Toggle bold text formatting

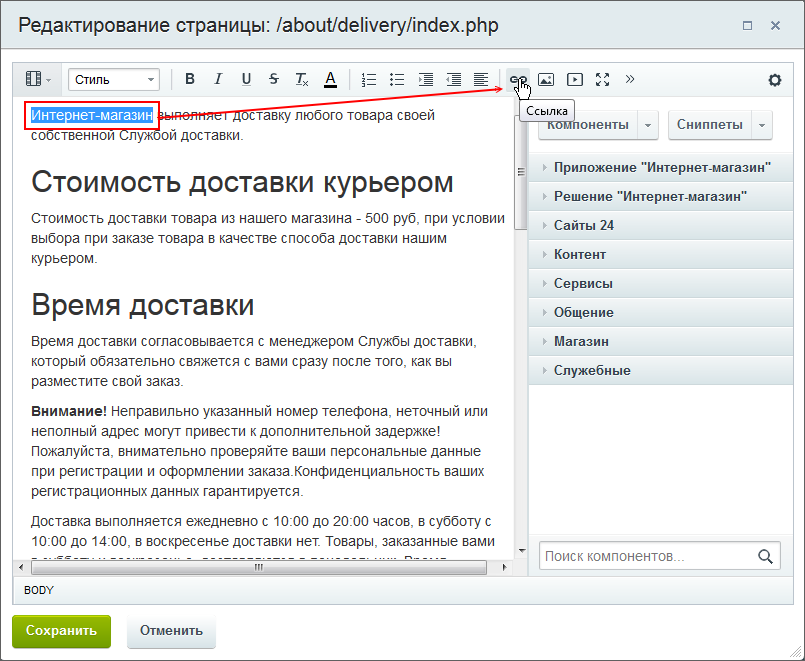tap(190, 80)
